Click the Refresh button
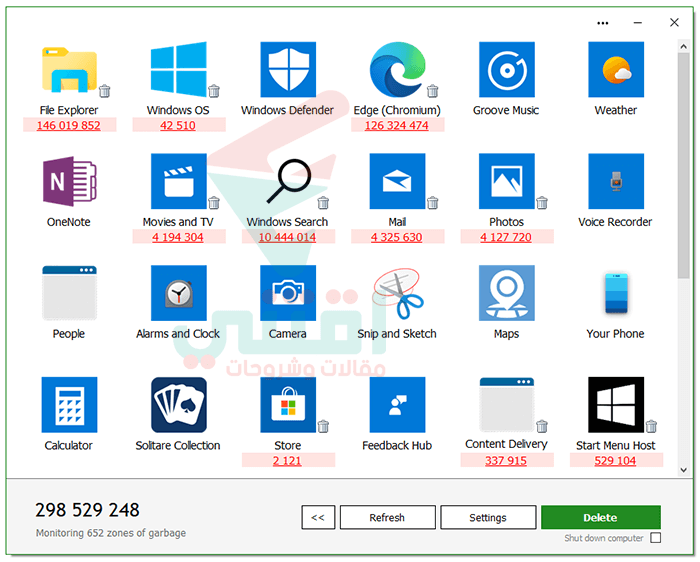700x562 pixels. (x=387, y=517)
